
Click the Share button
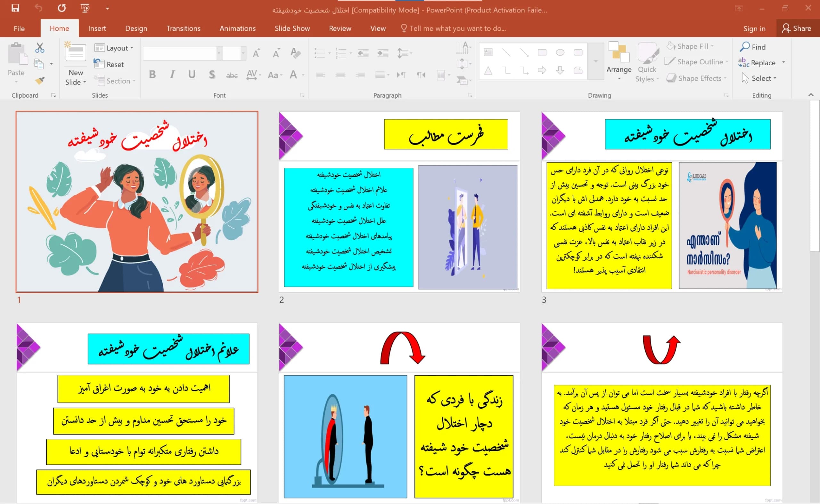(797, 28)
